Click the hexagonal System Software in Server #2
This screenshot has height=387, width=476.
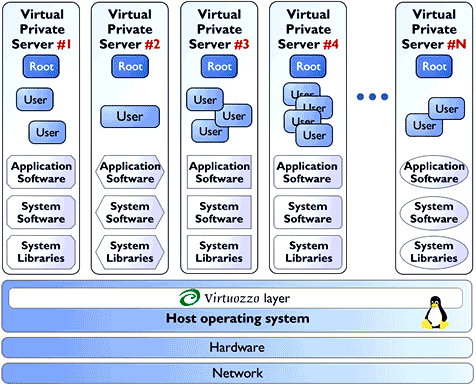[130, 212]
